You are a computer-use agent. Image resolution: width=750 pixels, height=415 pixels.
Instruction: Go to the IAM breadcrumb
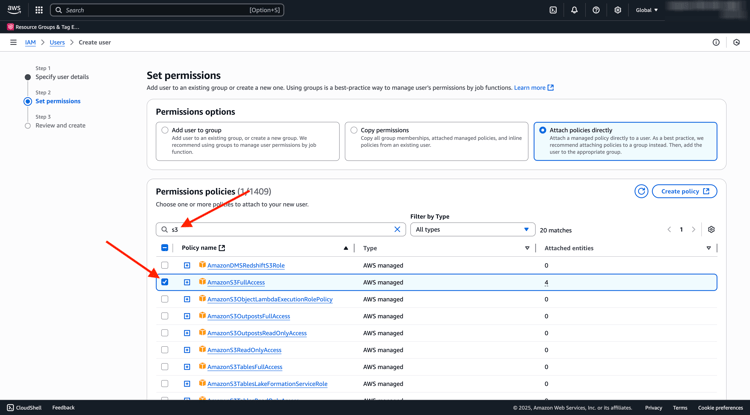pyautogui.click(x=30, y=43)
